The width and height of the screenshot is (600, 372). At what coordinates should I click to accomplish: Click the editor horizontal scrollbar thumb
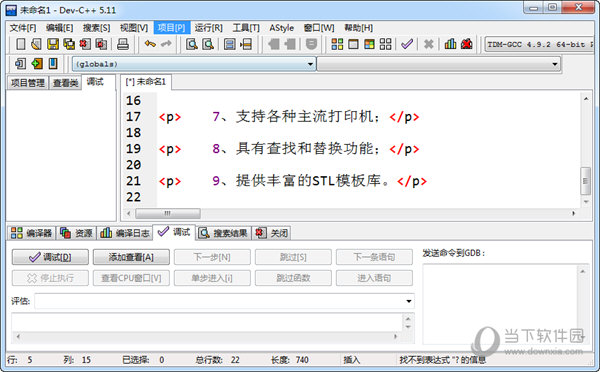coord(168,213)
